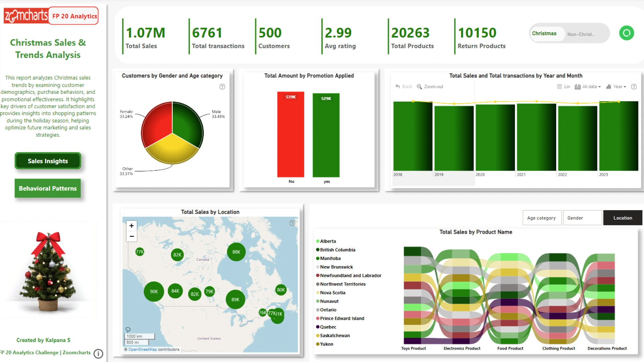Select the 84K map bubble
Image resolution: width=644 pixels, height=362 pixels.
(175, 291)
